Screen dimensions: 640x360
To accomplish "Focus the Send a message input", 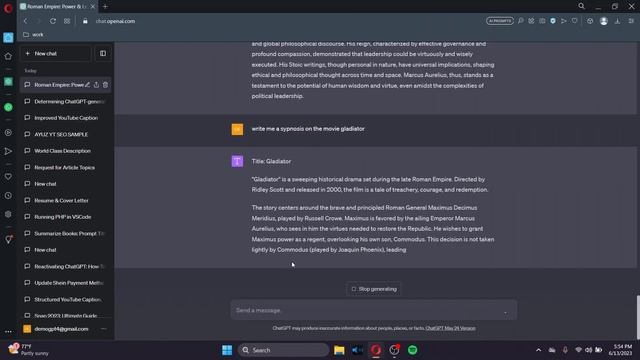I will click(x=373, y=310).
